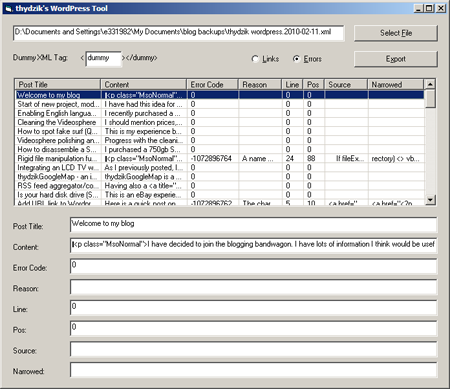Click narrowed cell 'rectory) <> vb...'

[x=395, y=158]
